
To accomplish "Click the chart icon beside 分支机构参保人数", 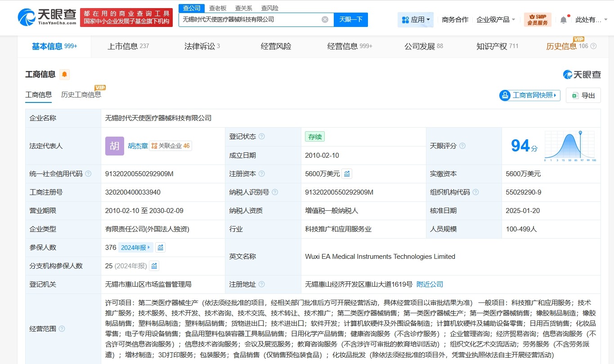I will click(x=154, y=266).
